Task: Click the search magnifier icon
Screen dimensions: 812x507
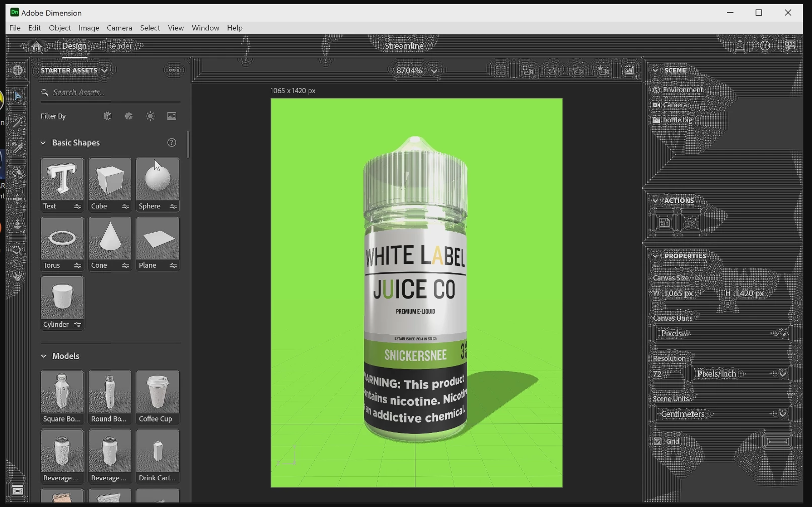Action: 45,93
